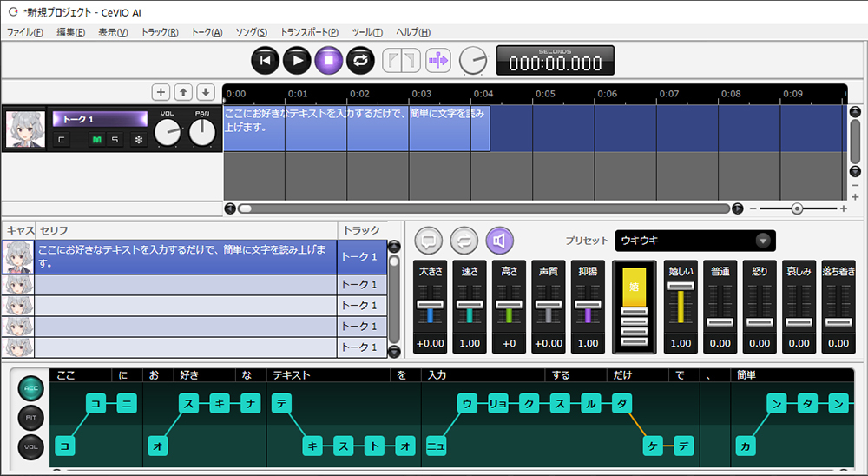
Task: Click the 速さ speed slider handle
Action: click(x=470, y=305)
